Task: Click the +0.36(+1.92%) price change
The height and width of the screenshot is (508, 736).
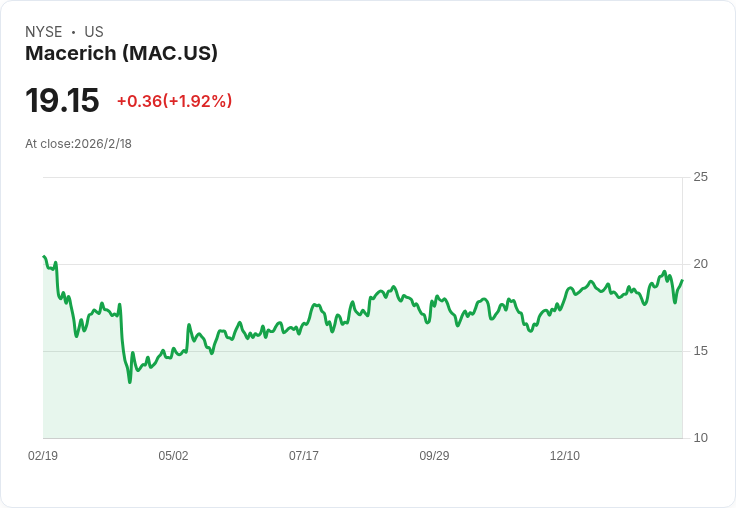Action: click(174, 101)
